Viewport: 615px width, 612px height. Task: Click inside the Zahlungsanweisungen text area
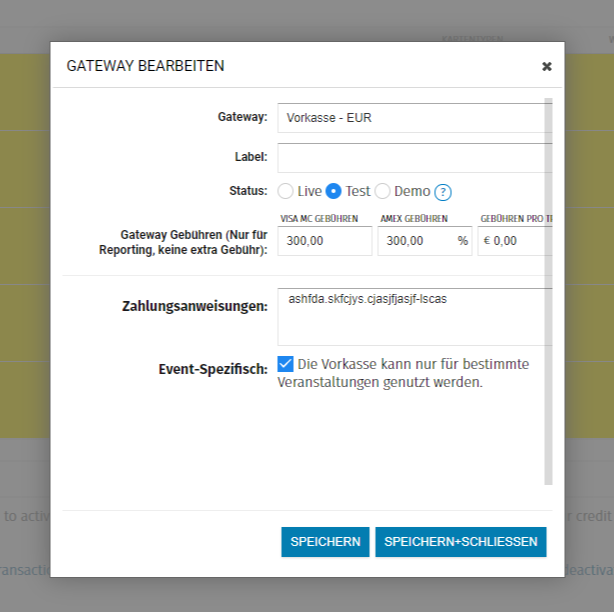pos(412,316)
